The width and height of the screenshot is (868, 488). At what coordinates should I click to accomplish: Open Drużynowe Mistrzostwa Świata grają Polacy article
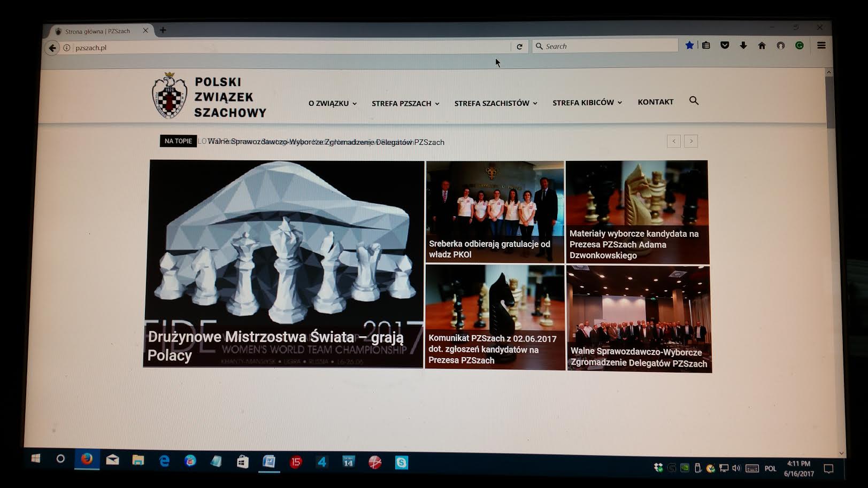coord(283,264)
